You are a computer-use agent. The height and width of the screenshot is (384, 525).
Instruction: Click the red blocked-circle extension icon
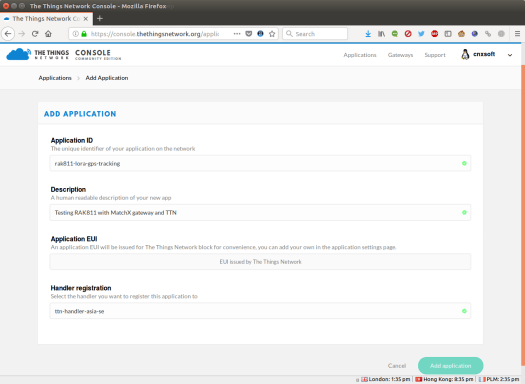pos(408,34)
